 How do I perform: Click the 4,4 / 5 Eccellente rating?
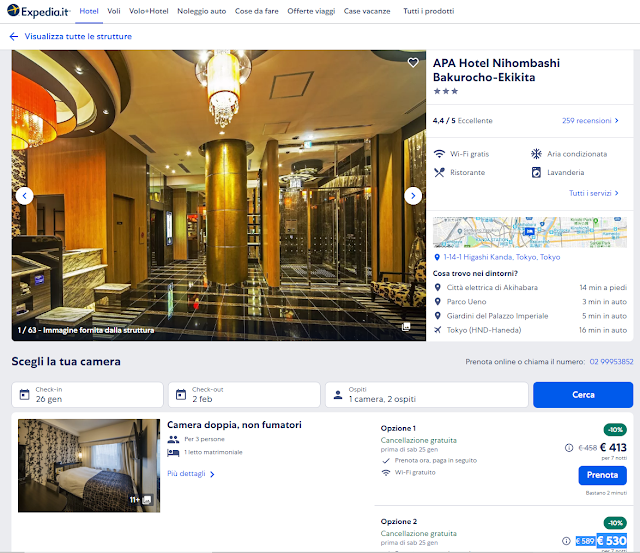462,120
